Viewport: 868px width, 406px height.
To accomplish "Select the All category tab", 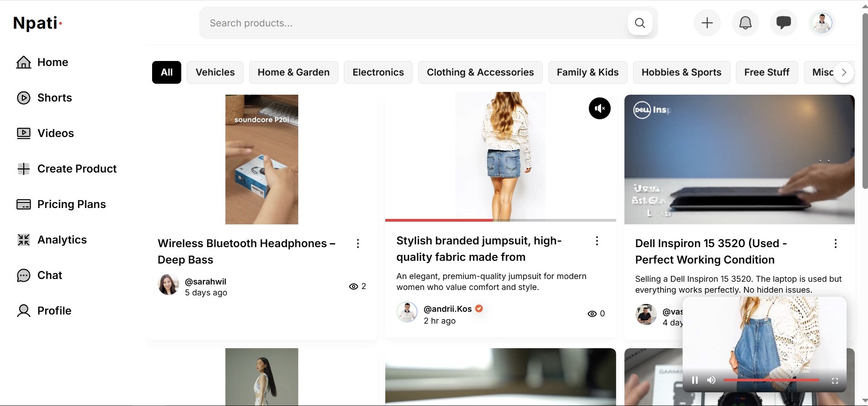I will [167, 72].
